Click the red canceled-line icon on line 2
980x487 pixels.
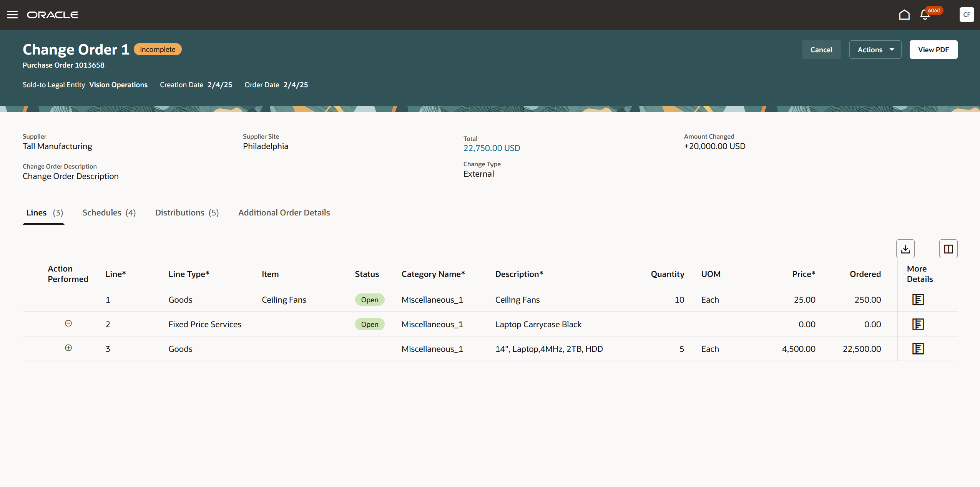(x=68, y=323)
